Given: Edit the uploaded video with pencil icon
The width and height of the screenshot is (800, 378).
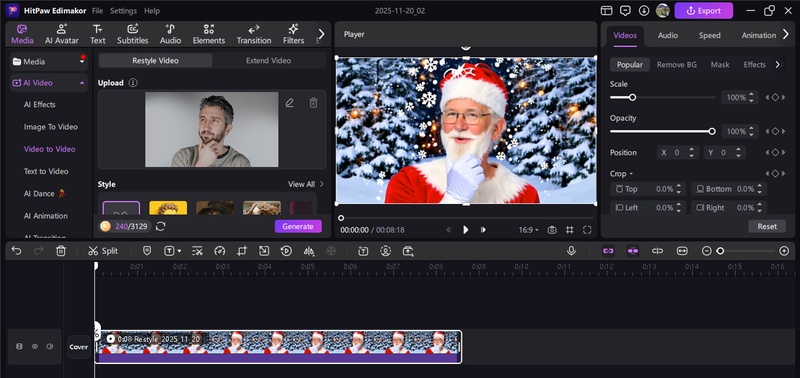Looking at the screenshot, I should pos(290,103).
